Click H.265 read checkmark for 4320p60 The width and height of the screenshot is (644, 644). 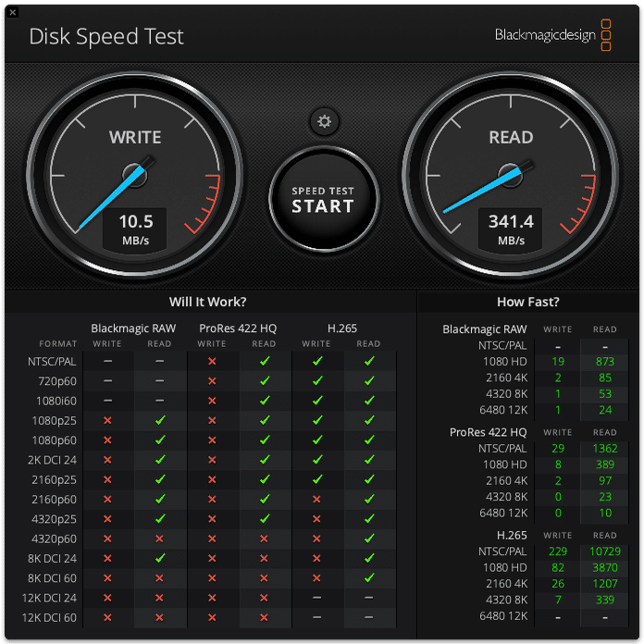click(369, 539)
